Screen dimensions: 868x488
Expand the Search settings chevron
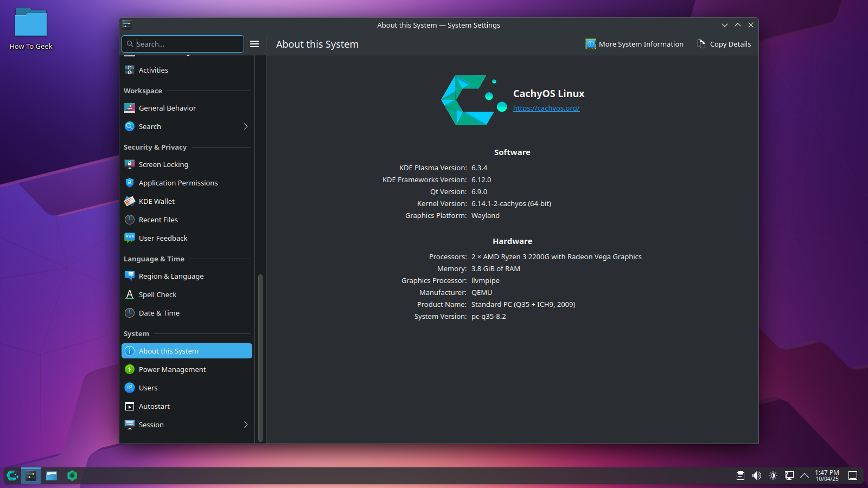pyautogui.click(x=246, y=126)
